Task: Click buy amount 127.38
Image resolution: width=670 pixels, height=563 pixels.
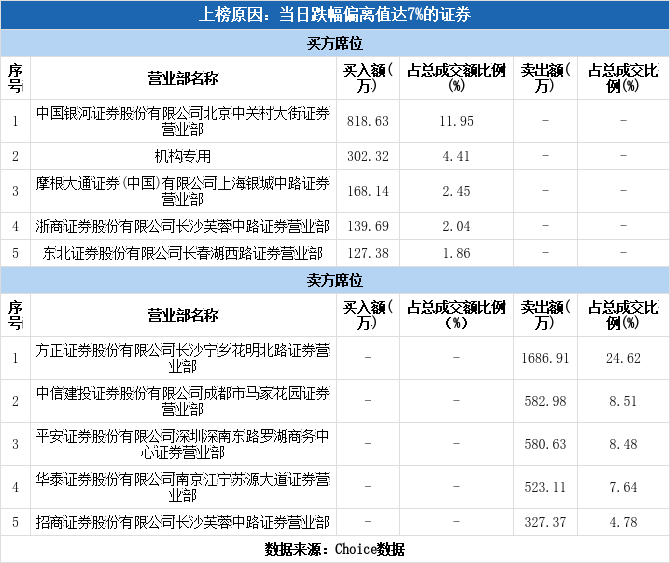Action: point(368,254)
